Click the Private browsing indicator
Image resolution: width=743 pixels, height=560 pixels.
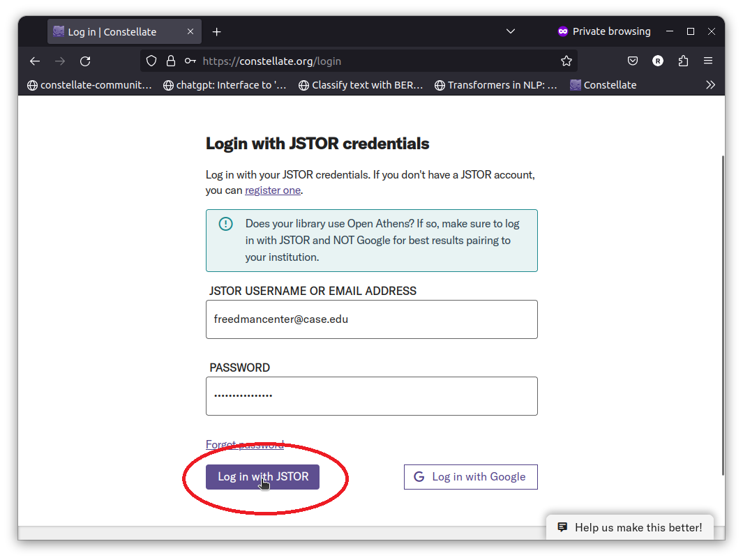point(604,31)
